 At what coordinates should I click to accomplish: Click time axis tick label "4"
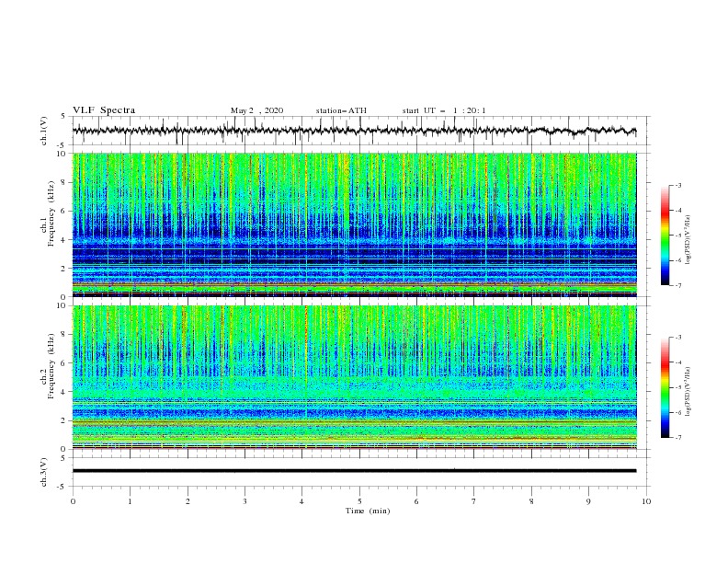[302, 501]
